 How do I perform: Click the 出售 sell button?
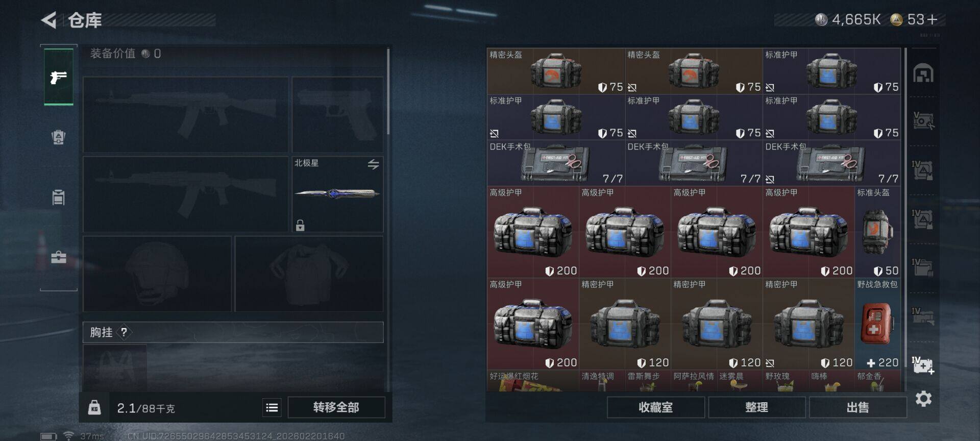(857, 407)
